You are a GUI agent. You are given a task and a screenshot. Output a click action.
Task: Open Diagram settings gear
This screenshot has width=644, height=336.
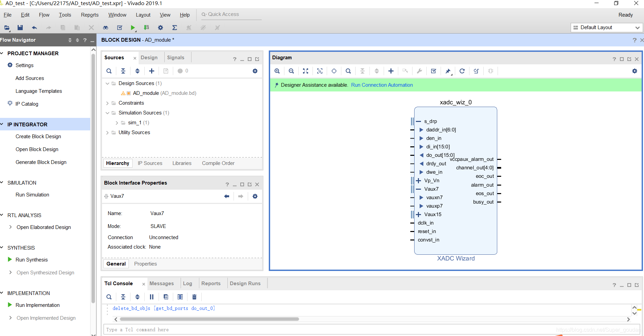[635, 71]
